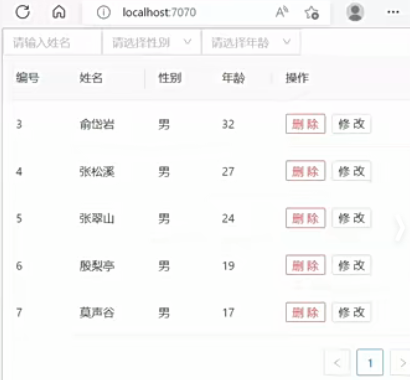Click the 姓名 column header

point(91,78)
